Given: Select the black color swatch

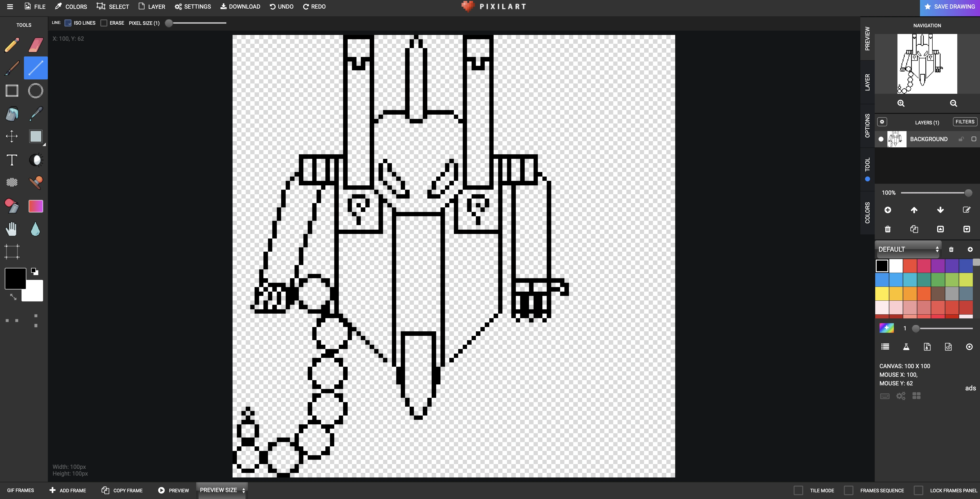Looking at the screenshot, I should (x=882, y=266).
